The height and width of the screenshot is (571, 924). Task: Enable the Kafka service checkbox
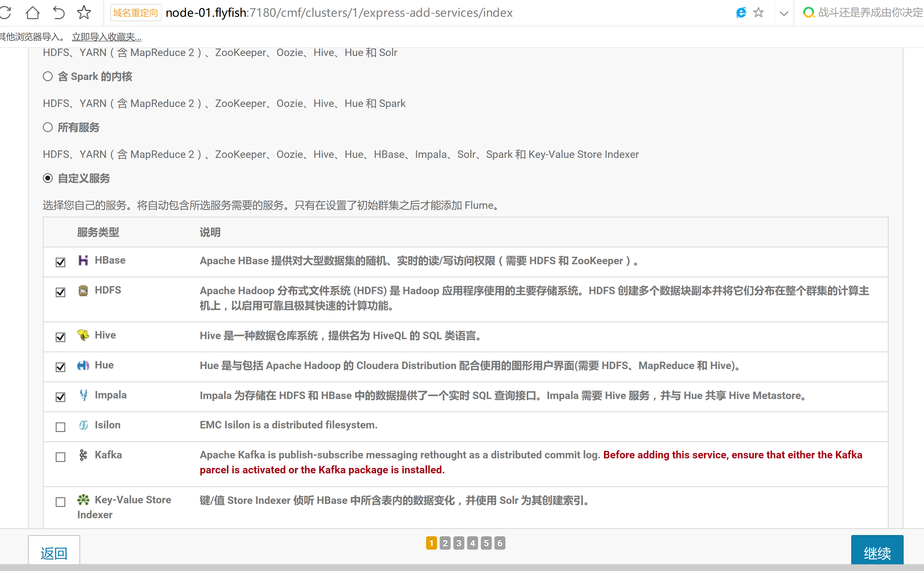[x=60, y=457]
